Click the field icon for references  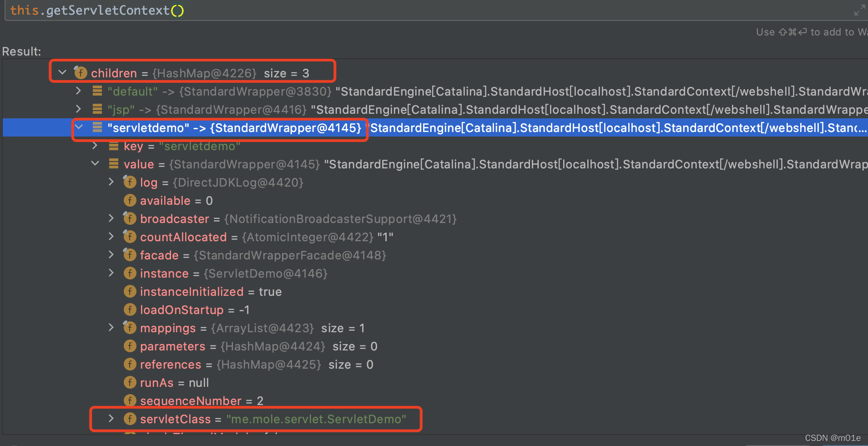point(130,364)
